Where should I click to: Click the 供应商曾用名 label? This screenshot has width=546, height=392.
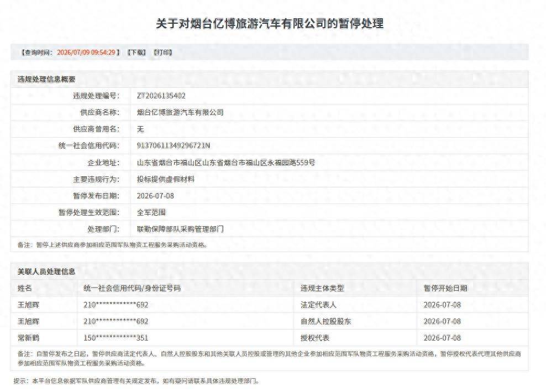pyautogui.click(x=96, y=129)
